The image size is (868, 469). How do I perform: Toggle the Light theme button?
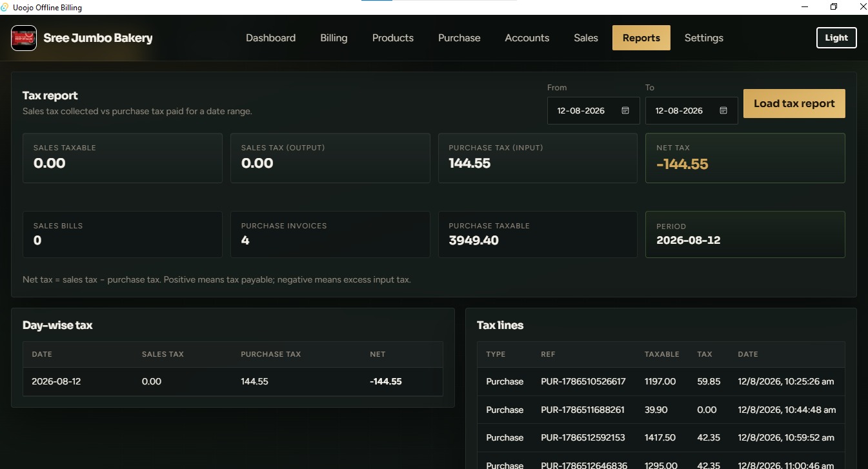pyautogui.click(x=836, y=37)
